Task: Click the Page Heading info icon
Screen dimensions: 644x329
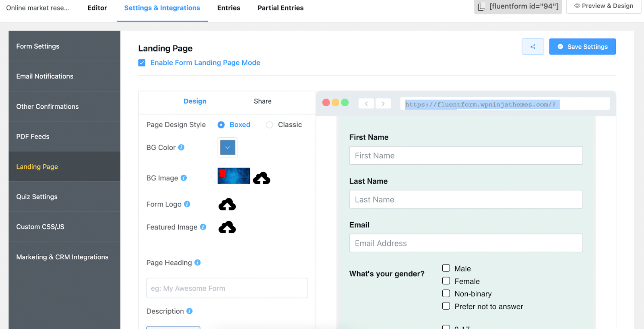Action: click(x=198, y=263)
